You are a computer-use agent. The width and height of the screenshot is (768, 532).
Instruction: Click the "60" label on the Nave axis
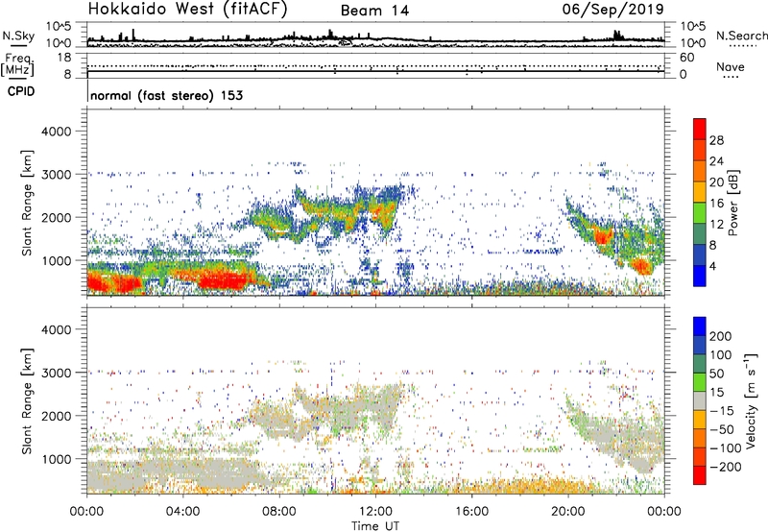point(686,58)
